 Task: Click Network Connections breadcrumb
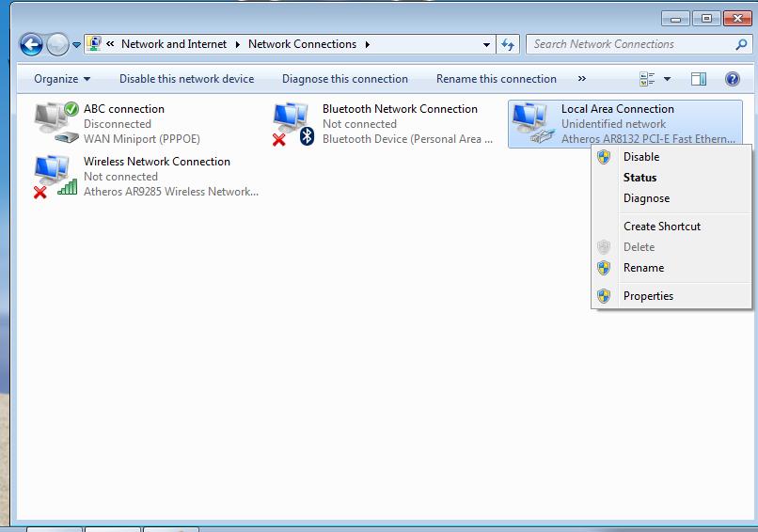[302, 44]
